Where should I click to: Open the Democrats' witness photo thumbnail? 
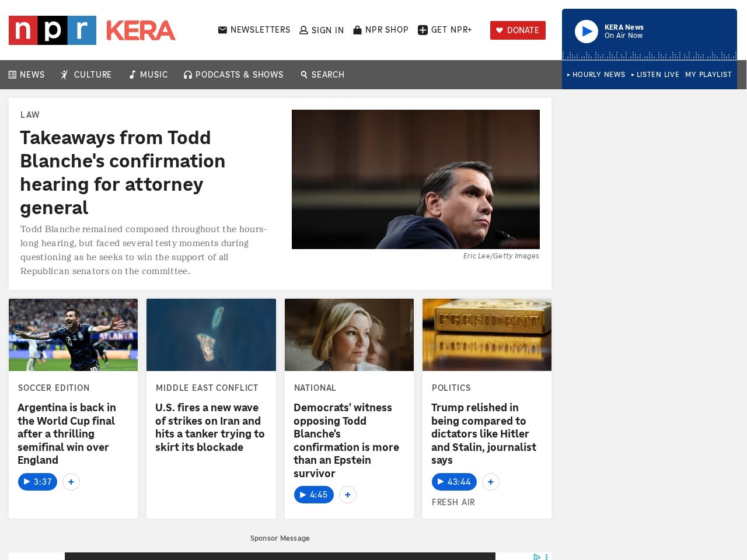click(349, 335)
